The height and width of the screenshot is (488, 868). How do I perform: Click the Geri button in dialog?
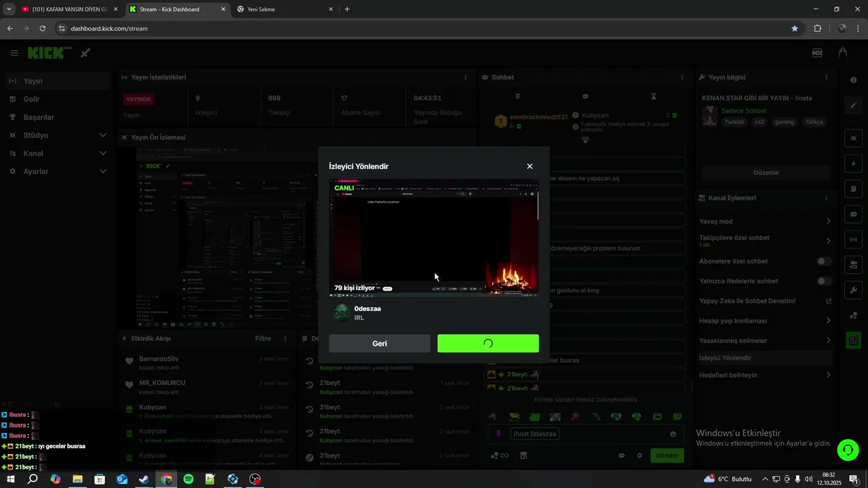[380, 344]
